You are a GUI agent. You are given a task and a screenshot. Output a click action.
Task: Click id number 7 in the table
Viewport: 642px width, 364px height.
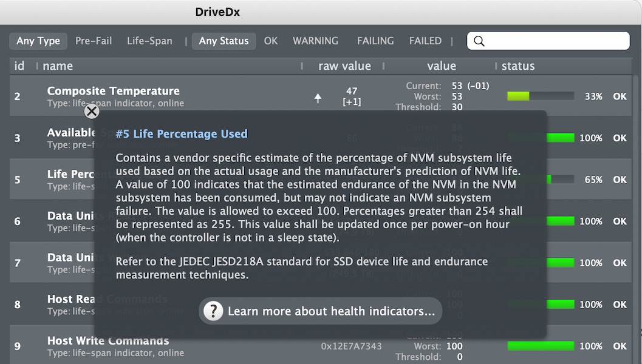(17, 263)
